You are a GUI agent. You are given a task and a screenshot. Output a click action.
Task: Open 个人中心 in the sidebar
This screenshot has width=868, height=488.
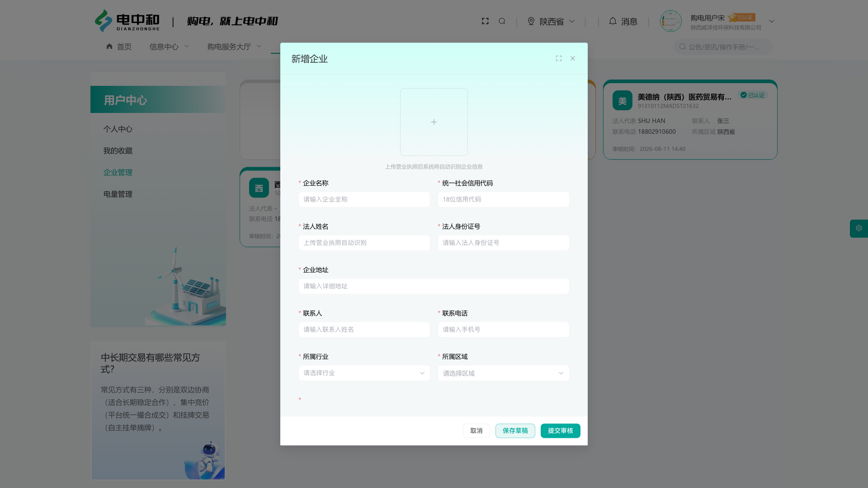[x=118, y=129]
